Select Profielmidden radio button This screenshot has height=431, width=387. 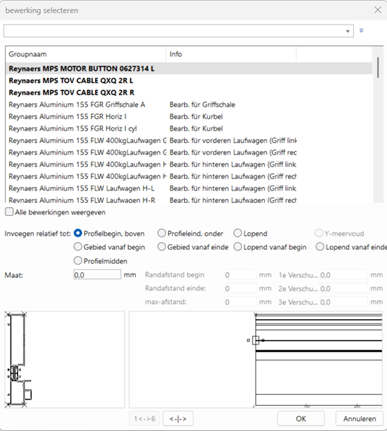click(78, 261)
